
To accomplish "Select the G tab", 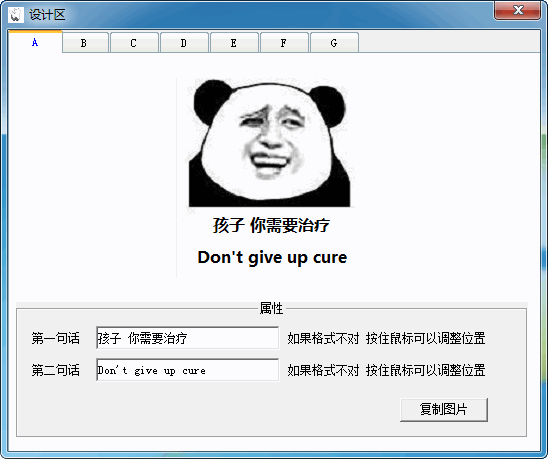I will [x=334, y=43].
